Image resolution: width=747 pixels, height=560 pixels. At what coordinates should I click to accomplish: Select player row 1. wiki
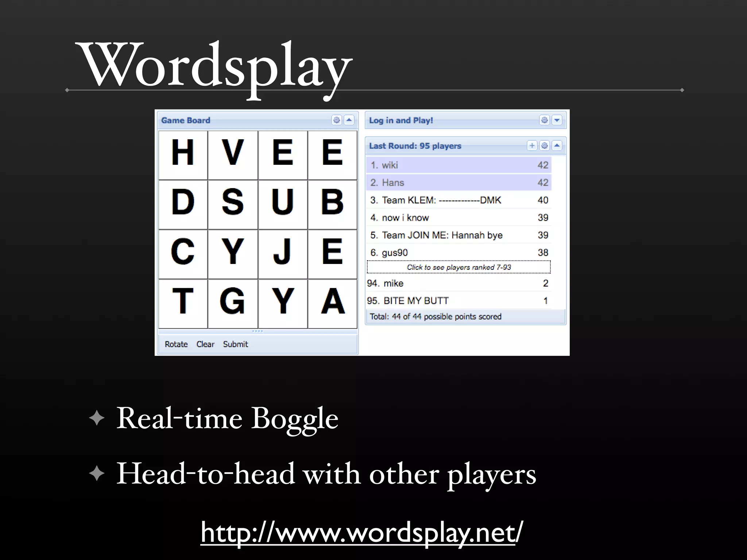[x=458, y=165]
